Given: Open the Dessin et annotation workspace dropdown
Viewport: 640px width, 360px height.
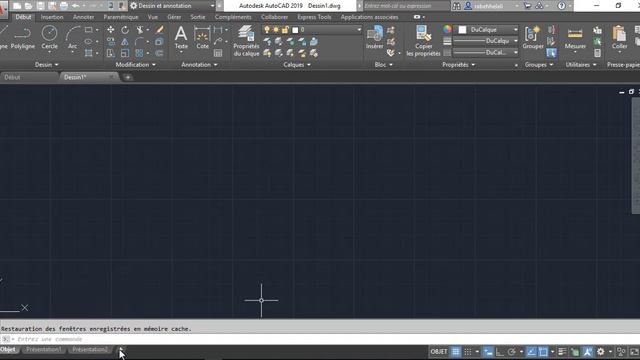Looking at the screenshot, I should 173,6.
